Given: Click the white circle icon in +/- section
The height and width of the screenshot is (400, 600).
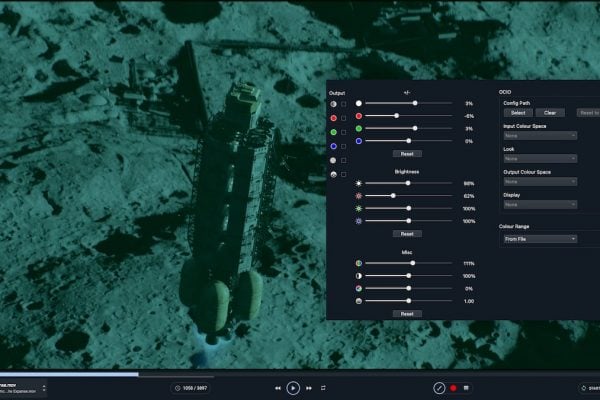Looking at the screenshot, I should click(359, 103).
